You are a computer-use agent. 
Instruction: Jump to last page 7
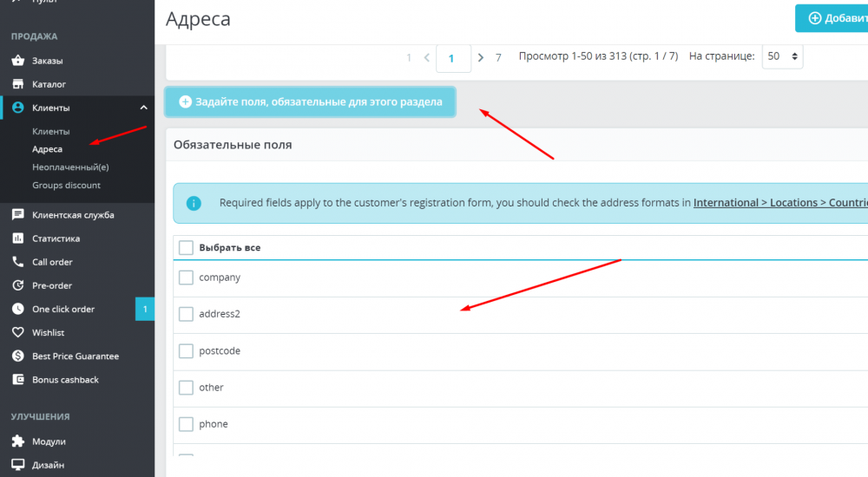[x=498, y=57]
